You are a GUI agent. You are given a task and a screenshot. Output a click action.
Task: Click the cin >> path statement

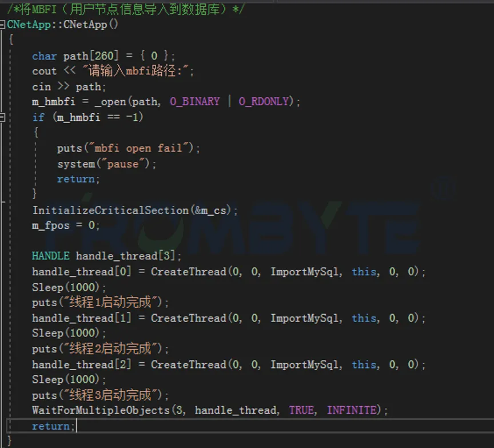pos(69,87)
